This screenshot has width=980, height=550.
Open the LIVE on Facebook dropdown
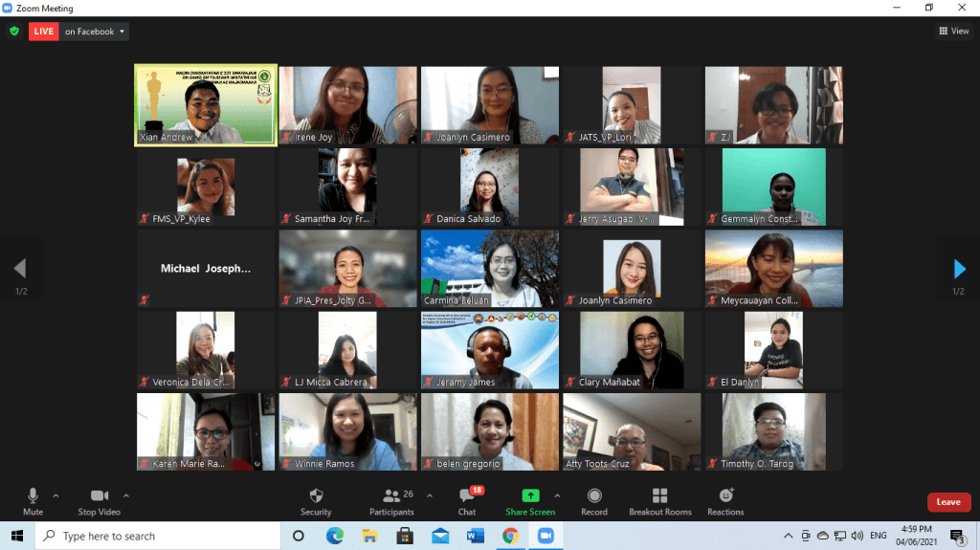pos(78,32)
